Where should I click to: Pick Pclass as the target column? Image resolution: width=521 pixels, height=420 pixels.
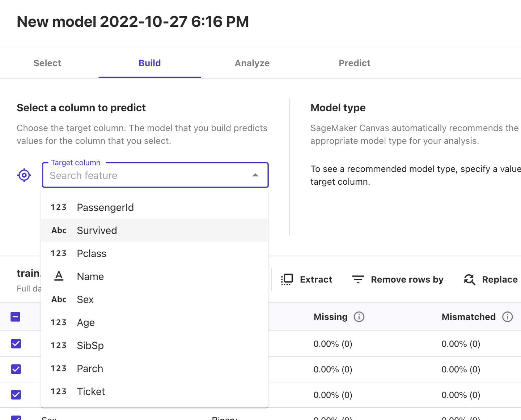[x=92, y=254]
